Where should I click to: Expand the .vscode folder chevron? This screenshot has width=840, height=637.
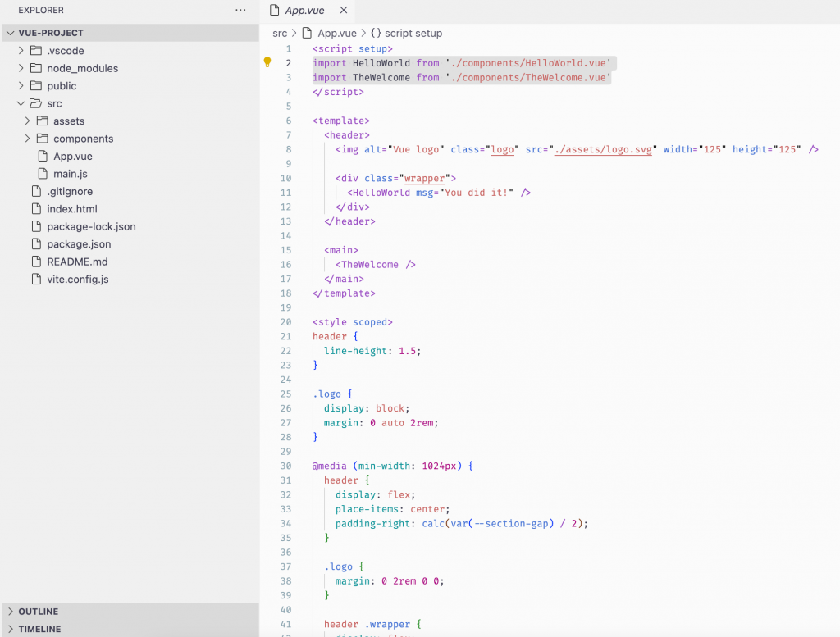pos(21,50)
